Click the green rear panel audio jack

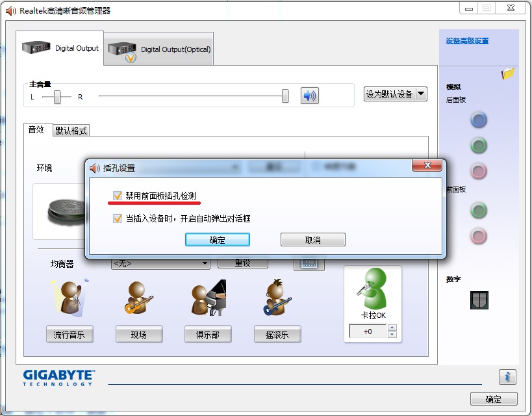[479, 146]
